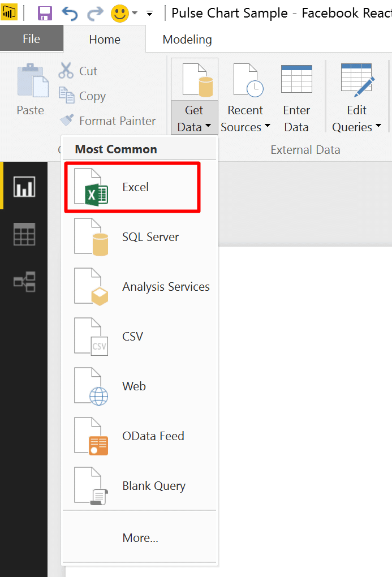Choose the Web data source
Image resolution: width=392 pixels, height=577 pixels.
pos(140,386)
